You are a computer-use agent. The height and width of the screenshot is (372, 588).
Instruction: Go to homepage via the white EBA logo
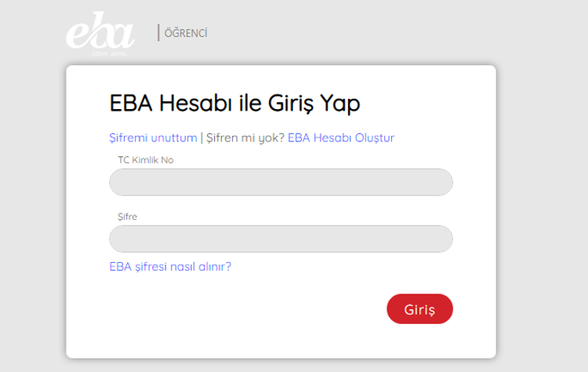pos(100,35)
